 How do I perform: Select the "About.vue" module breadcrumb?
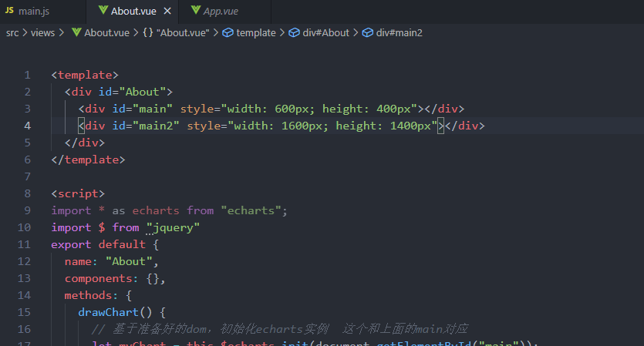pyautogui.click(x=183, y=33)
